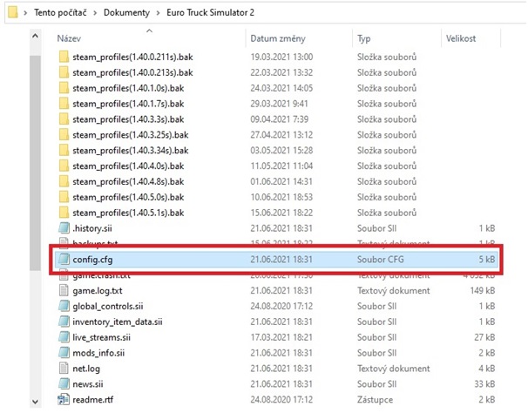
Task: Click folder icon of steam_profiles(1.40.5.1s).bak
Action: [x=64, y=213]
